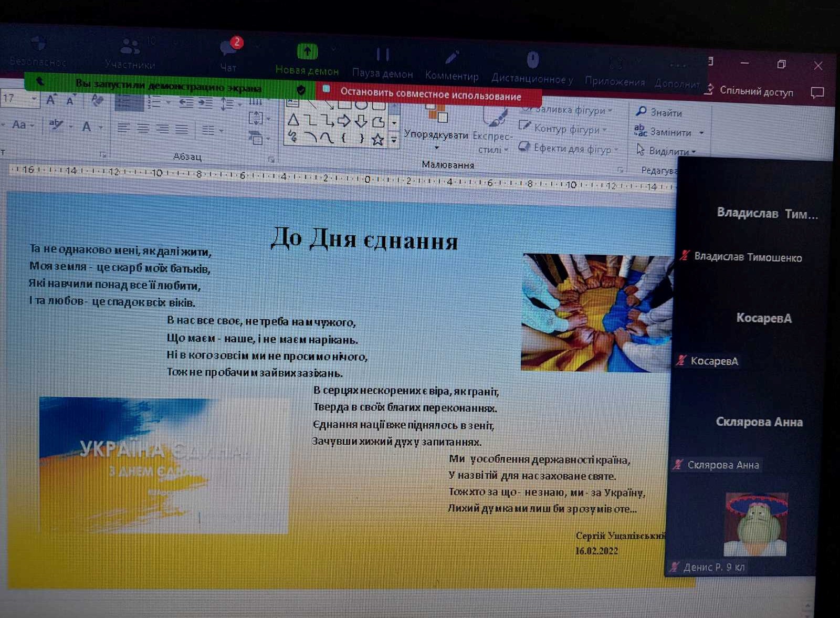Open Абзац paragraph dialog launcher

coord(271,160)
